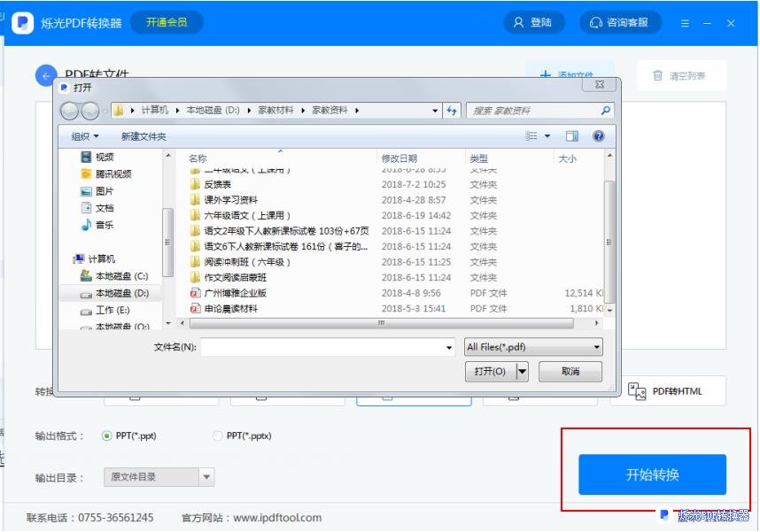760x532 pixels.
Task: Select 音乐 library in navigation pane
Action: (x=97, y=225)
